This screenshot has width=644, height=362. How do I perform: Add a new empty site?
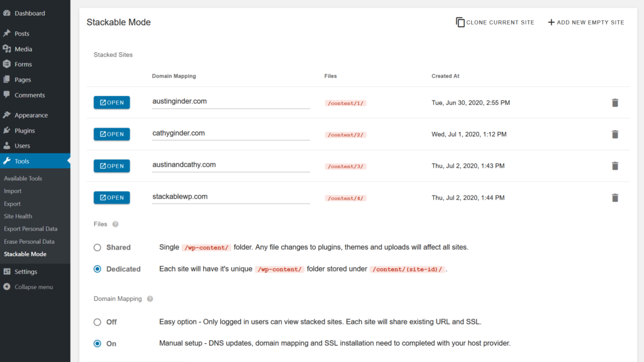pos(586,23)
